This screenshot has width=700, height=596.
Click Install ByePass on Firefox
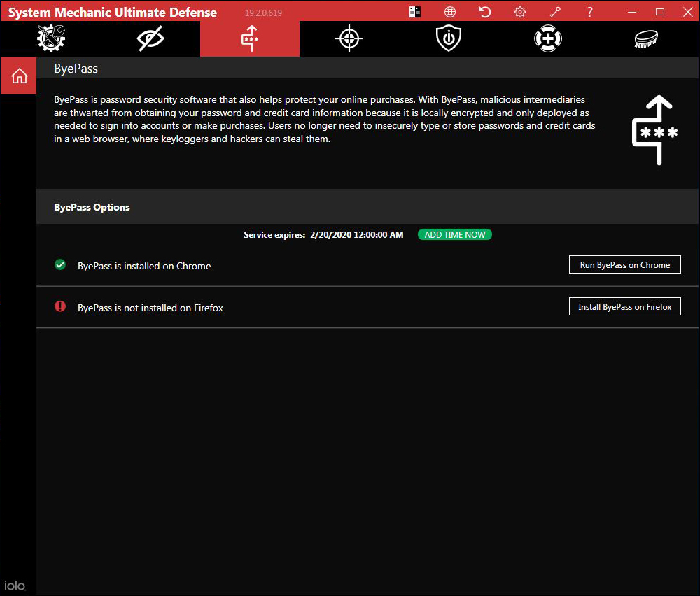pos(624,306)
